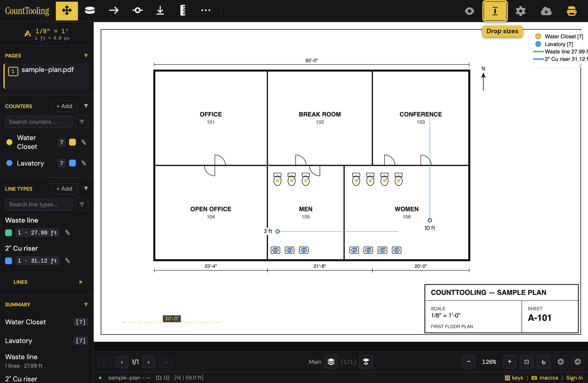This screenshot has width=588, height=383.
Task: Expand the LINES section
Action: pos(81,282)
